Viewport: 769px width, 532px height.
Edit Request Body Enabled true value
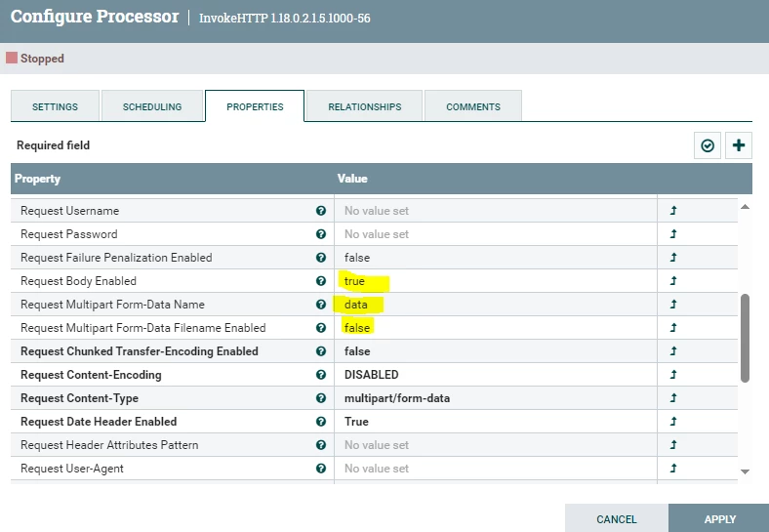coord(496,281)
